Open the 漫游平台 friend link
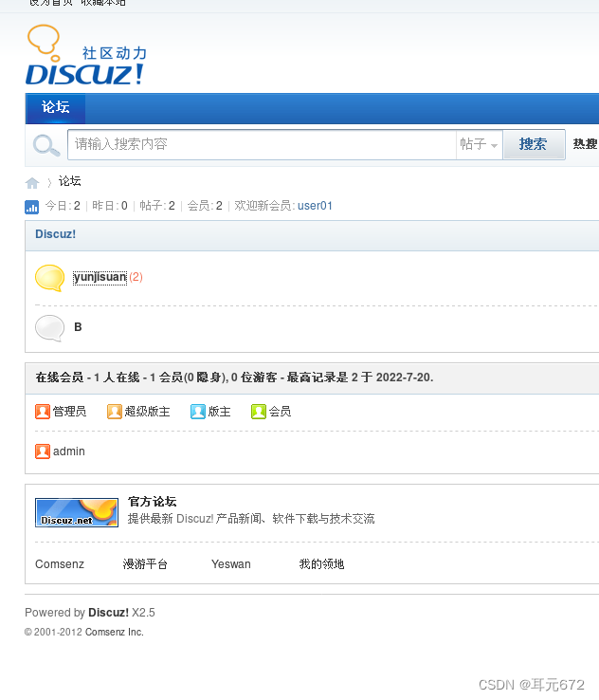The height and width of the screenshot is (700, 599). pyautogui.click(x=145, y=564)
